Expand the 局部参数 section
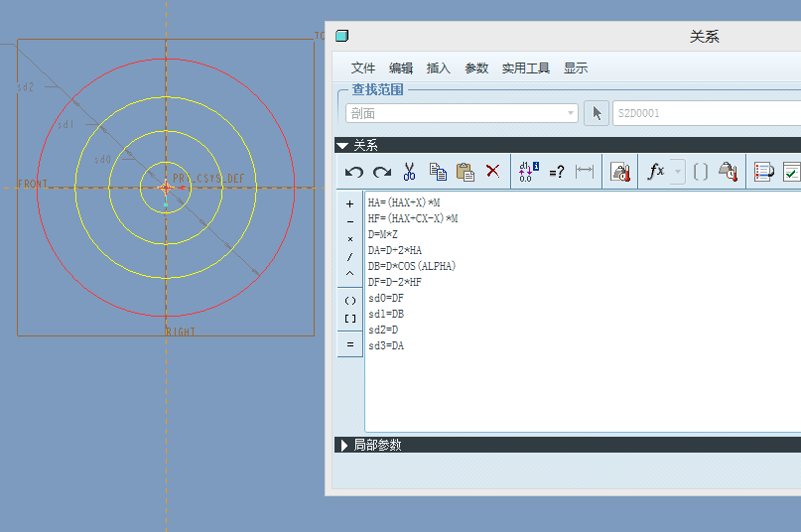The image size is (801, 532). pyautogui.click(x=342, y=446)
